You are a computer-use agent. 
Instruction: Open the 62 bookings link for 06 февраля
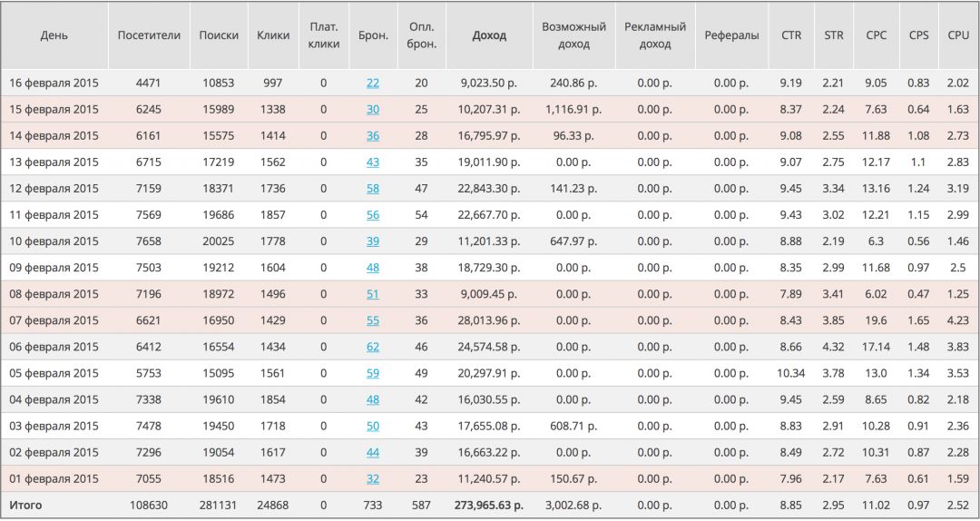(x=373, y=347)
